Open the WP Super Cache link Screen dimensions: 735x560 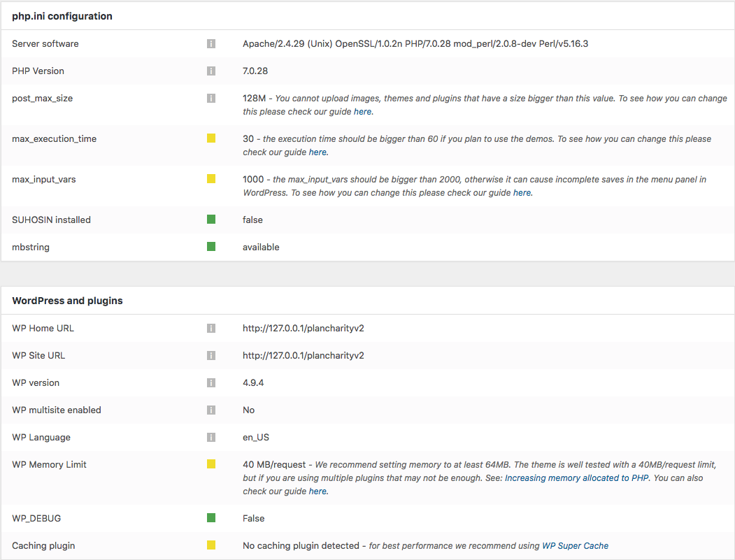click(575, 545)
